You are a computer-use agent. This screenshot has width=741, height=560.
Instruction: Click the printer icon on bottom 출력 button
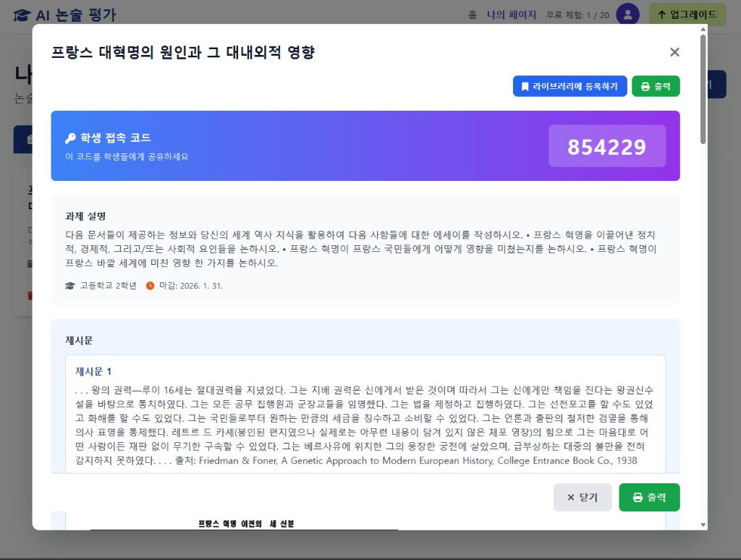[637, 497]
